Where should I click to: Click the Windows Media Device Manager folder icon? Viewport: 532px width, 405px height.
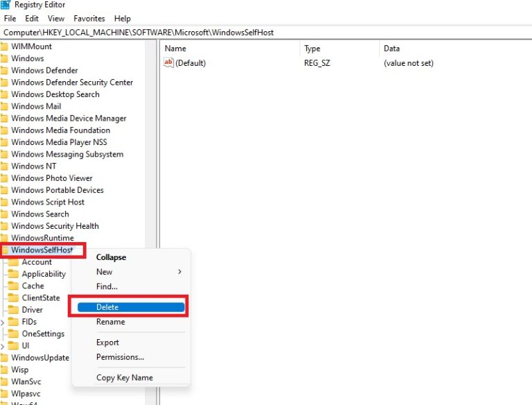click(x=4, y=118)
